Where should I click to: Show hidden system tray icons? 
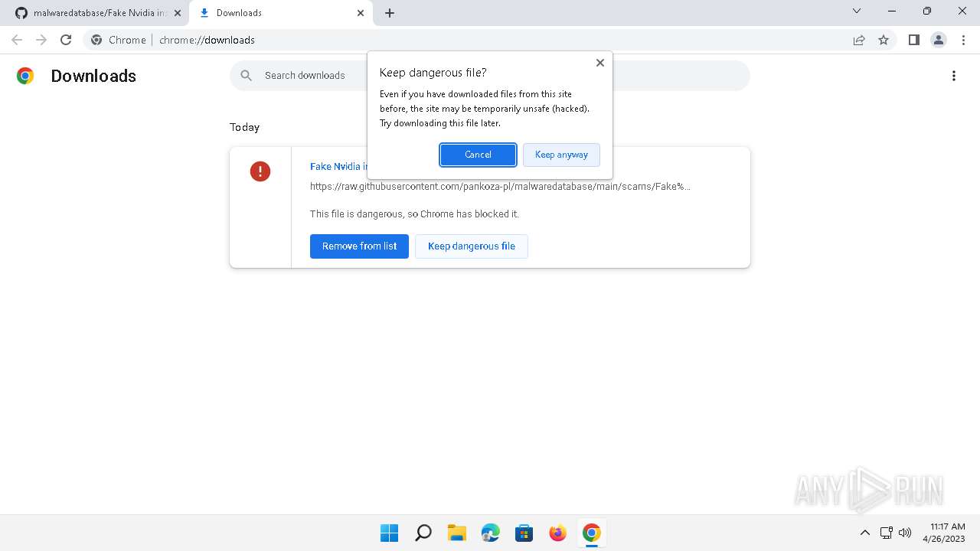(865, 533)
